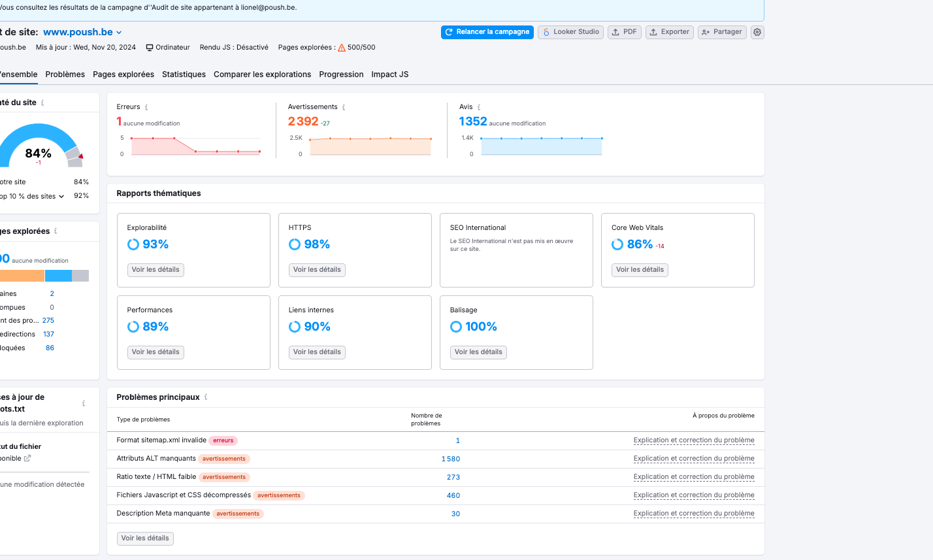Screen dimensions: 933x560
Task: Open Looker Studio integration
Action: point(570,32)
